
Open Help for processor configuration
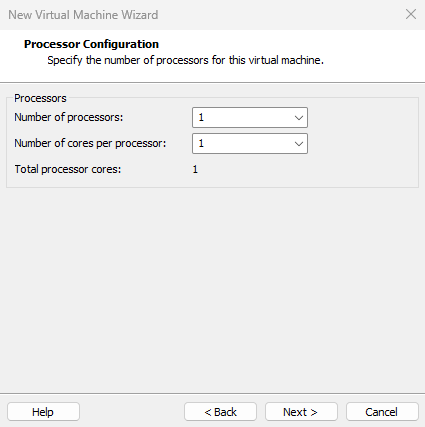(43, 412)
